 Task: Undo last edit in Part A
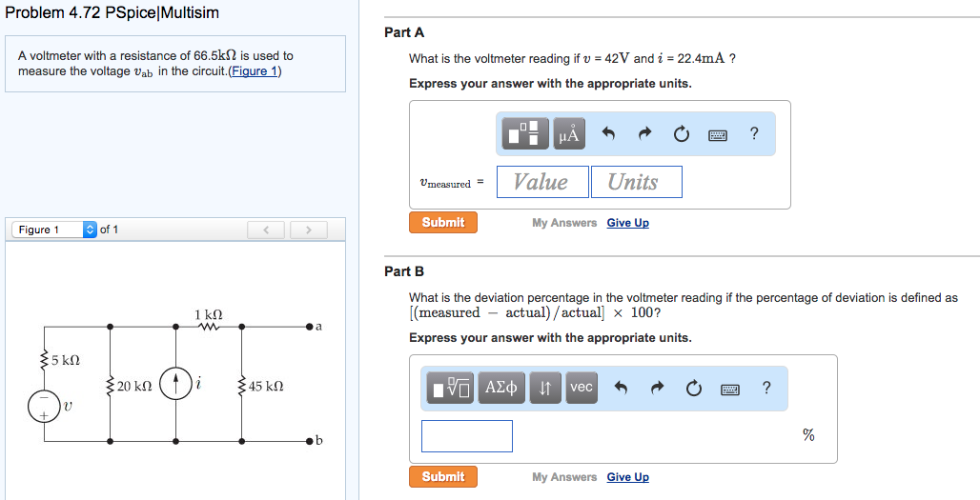click(x=609, y=133)
